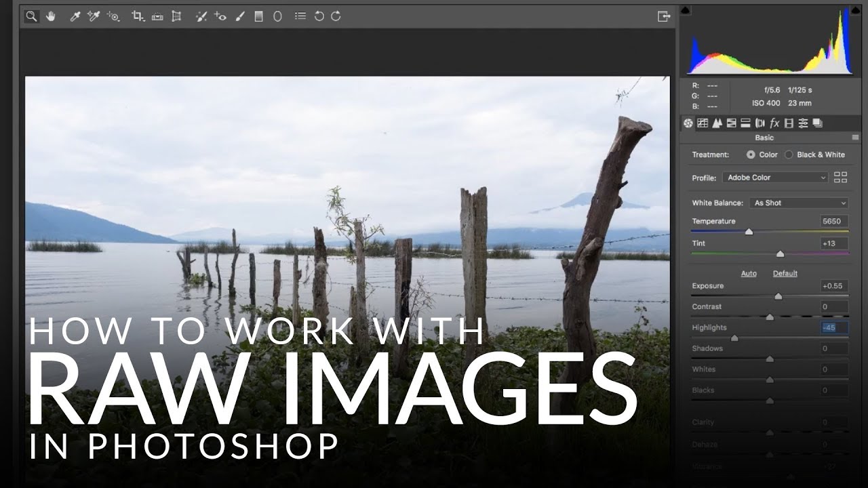Select the Spot Removal tool
Image resolution: width=868 pixels, height=488 pixels.
[201, 16]
